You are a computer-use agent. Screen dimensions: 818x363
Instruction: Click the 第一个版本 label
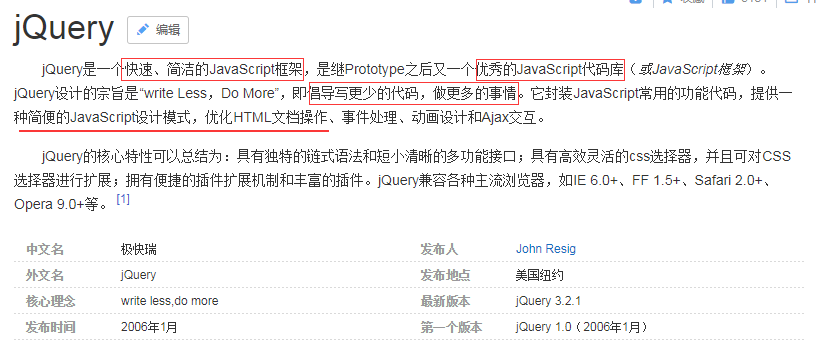pyautogui.click(x=451, y=327)
